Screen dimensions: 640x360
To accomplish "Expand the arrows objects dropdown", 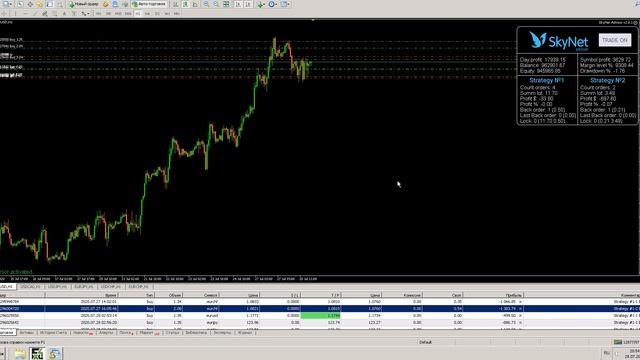I will pyautogui.click(x=88, y=13).
